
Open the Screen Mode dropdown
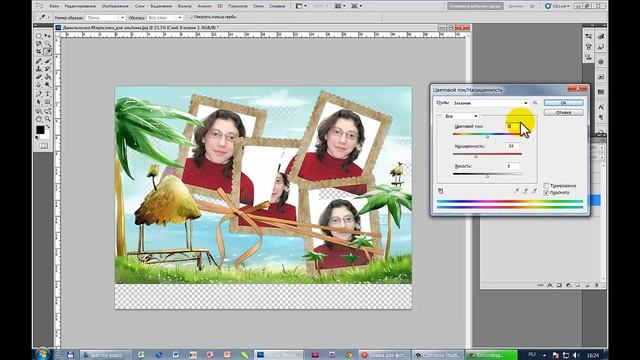[356, 6]
